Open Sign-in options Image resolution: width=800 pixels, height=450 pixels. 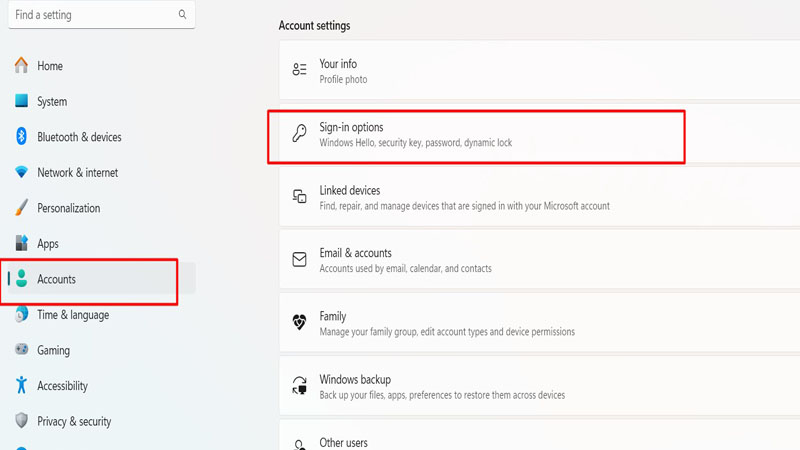pyautogui.click(x=539, y=134)
